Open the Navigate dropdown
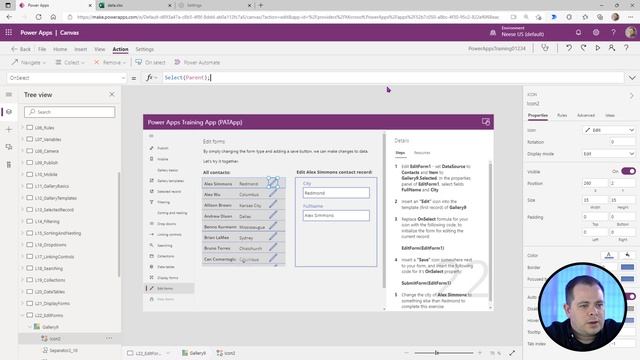This screenshot has width=640, height=360. pos(29,62)
